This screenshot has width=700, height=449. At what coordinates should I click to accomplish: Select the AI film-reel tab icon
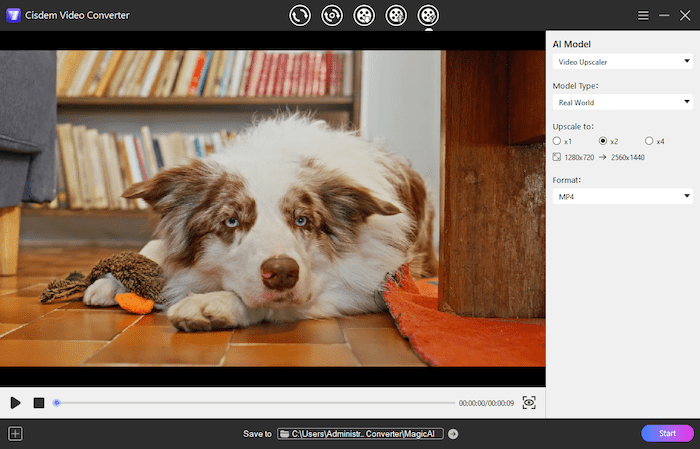point(428,15)
